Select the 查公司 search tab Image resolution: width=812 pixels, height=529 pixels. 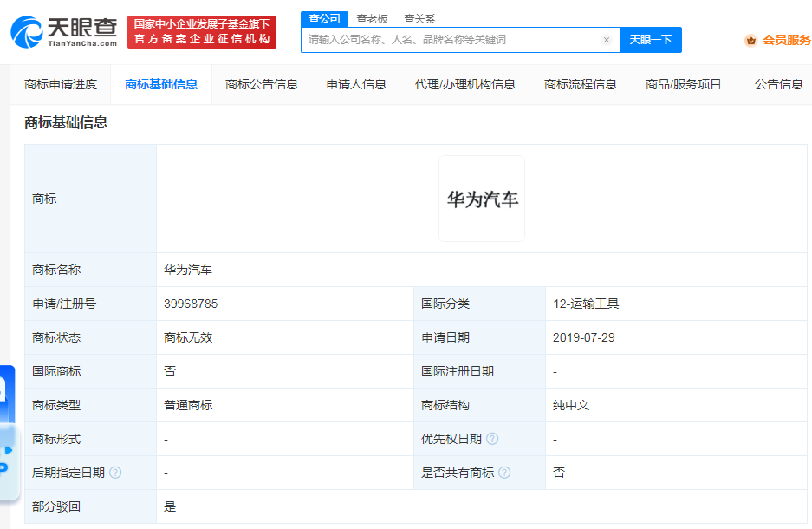point(325,19)
